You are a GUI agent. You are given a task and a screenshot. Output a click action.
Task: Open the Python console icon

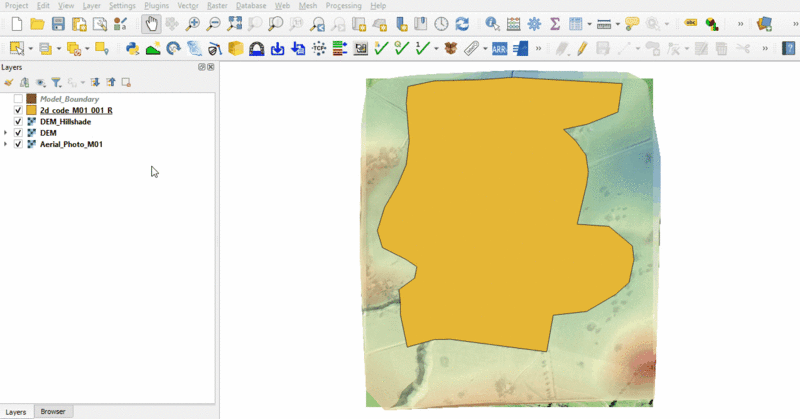[x=132, y=48]
